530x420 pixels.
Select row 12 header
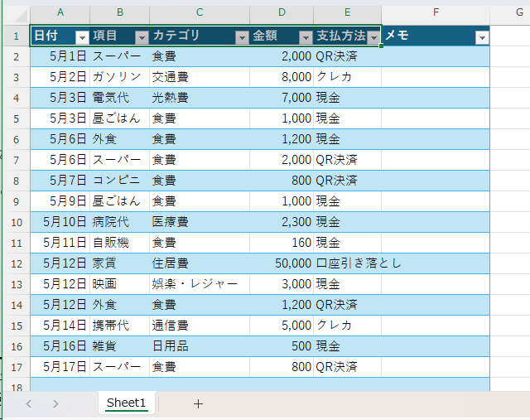pos(17,263)
